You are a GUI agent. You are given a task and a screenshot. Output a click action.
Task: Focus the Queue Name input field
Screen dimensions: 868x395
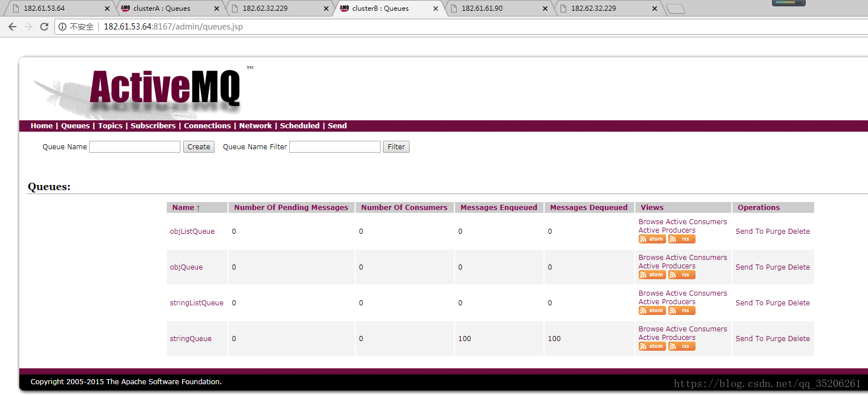point(135,147)
